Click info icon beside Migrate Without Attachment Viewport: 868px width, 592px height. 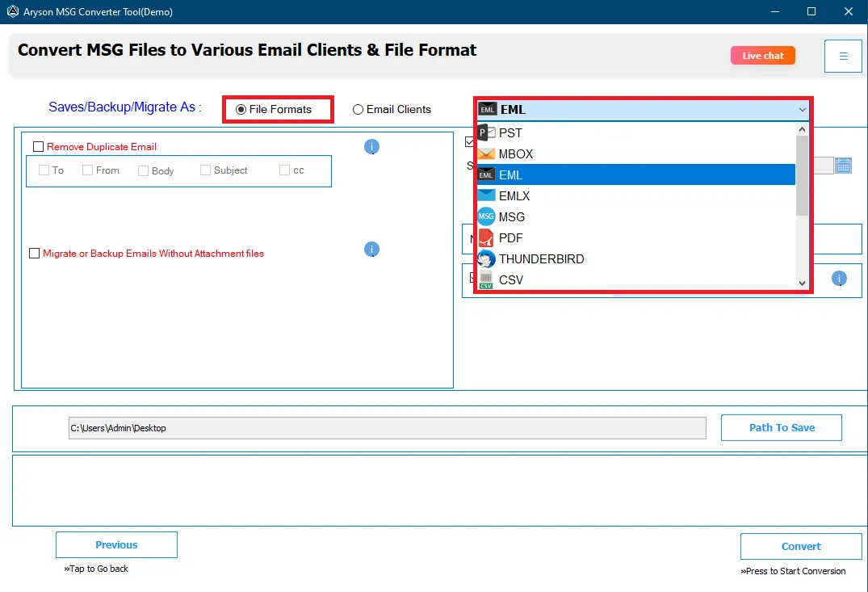tap(371, 250)
